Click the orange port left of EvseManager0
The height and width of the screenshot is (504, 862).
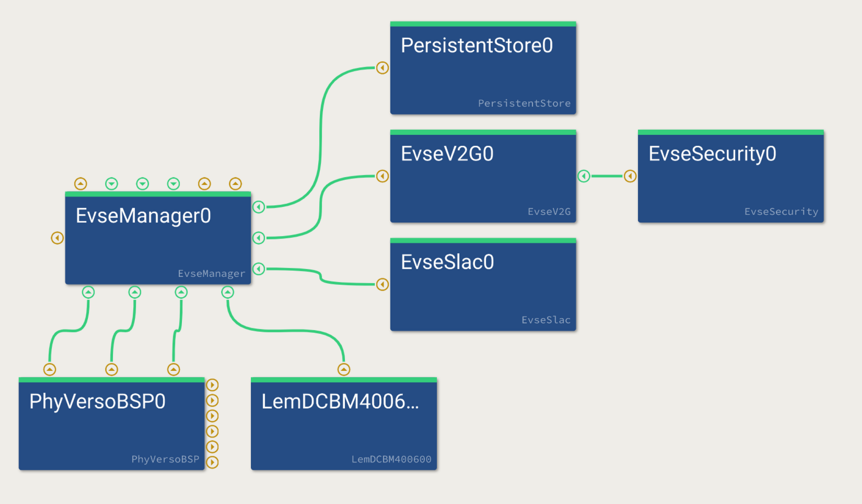point(57,238)
